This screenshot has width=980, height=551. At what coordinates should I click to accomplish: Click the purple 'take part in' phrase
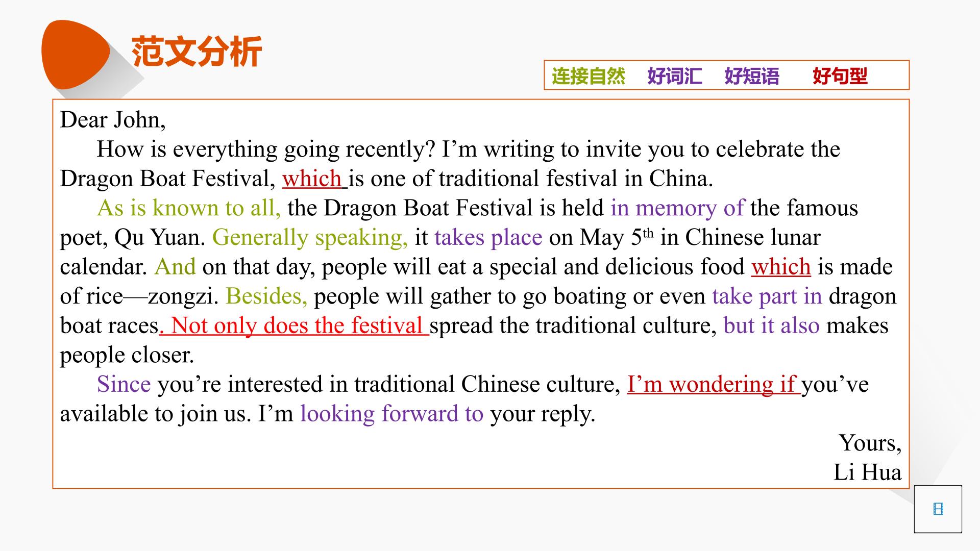click(x=767, y=296)
